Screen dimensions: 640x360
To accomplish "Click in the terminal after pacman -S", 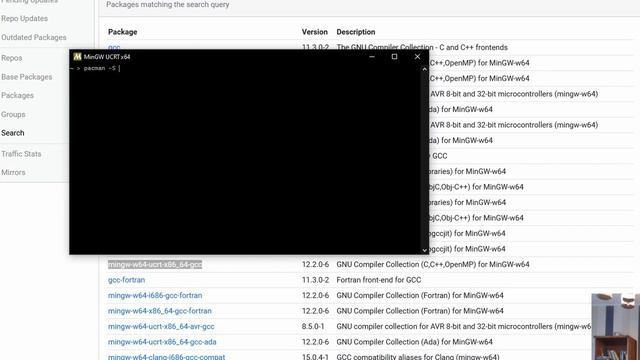I will click(x=120, y=69).
